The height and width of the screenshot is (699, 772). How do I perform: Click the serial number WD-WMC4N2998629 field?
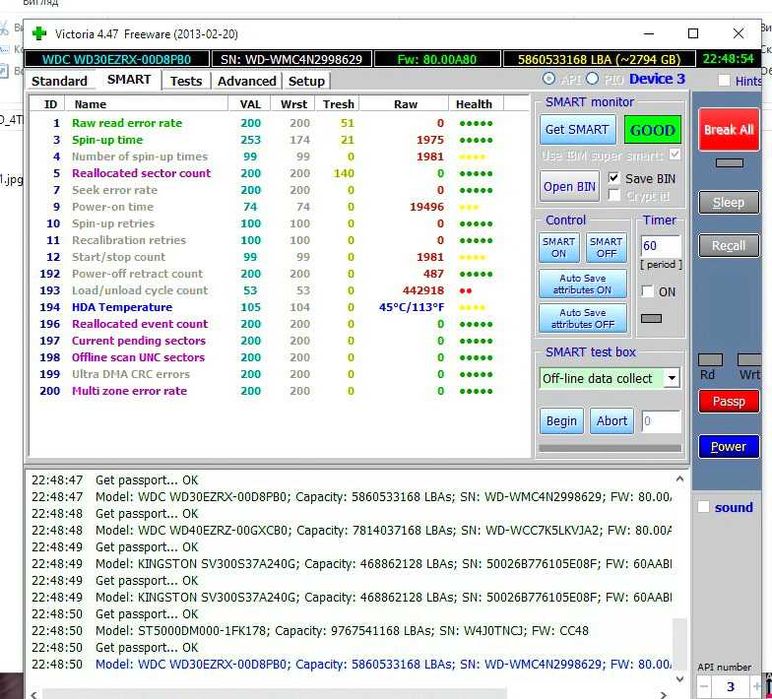point(291,59)
